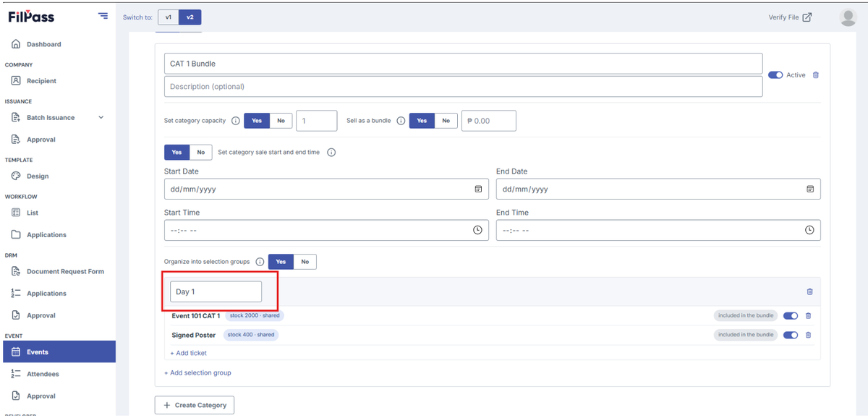Image resolution: width=868 pixels, height=418 pixels.
Task: Click the Create Category button
Action: (195, 405)
